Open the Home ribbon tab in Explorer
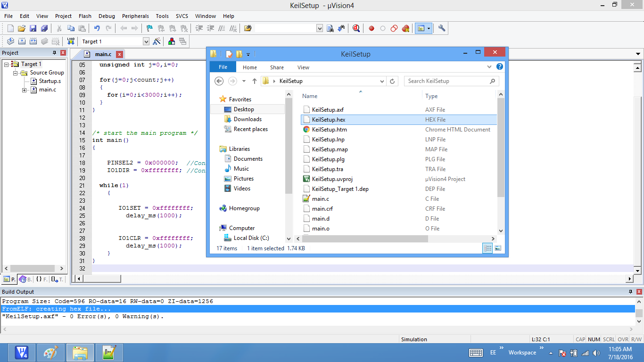The image size is (644, 362). 250,67
